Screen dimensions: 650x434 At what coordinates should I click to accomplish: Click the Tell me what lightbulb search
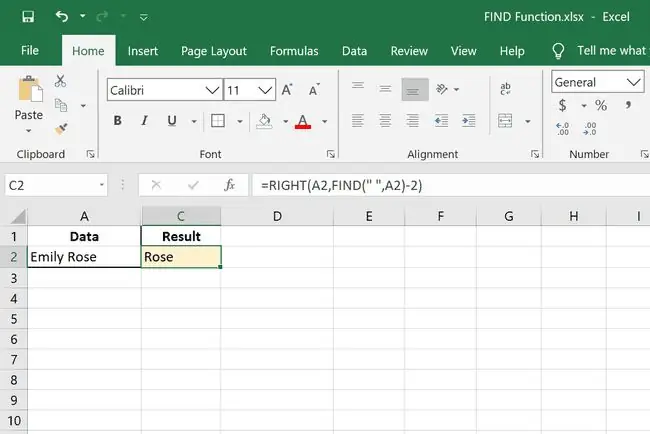(558, 51)
